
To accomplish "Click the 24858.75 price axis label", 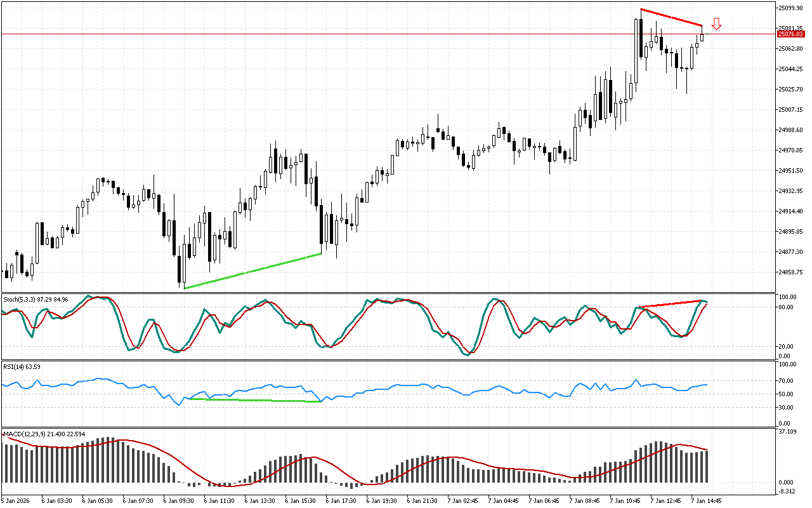I will pos(790,272).
